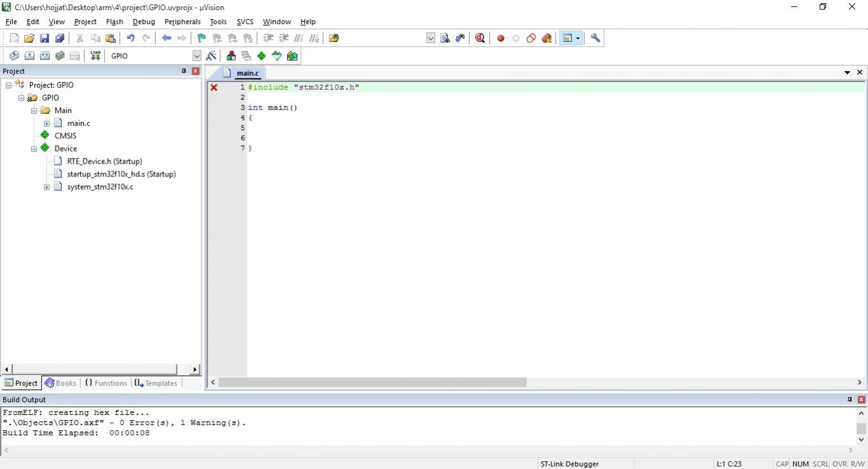868x469 pixels.
Task: Collapse the Device group in project tree
Action: point(34,149)
